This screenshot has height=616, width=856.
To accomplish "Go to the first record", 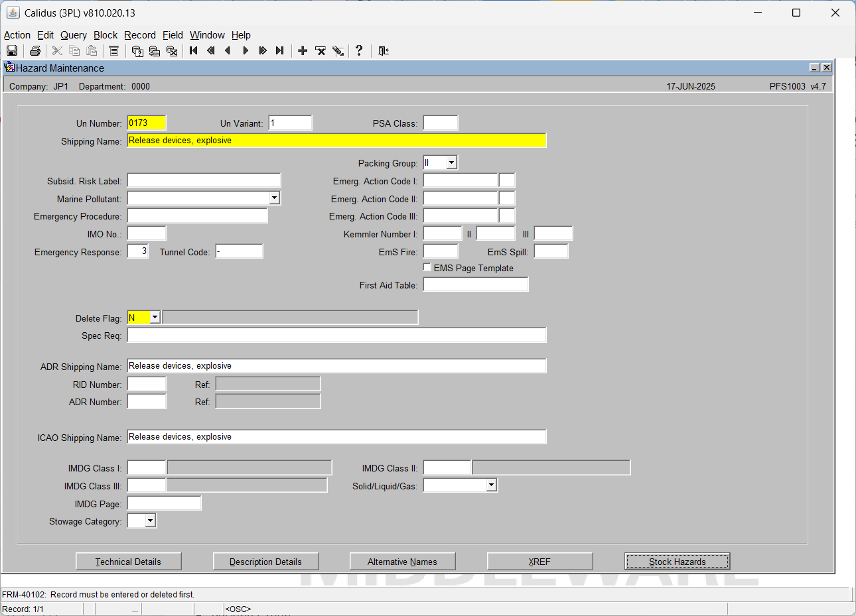I will (x=194, y=50).
